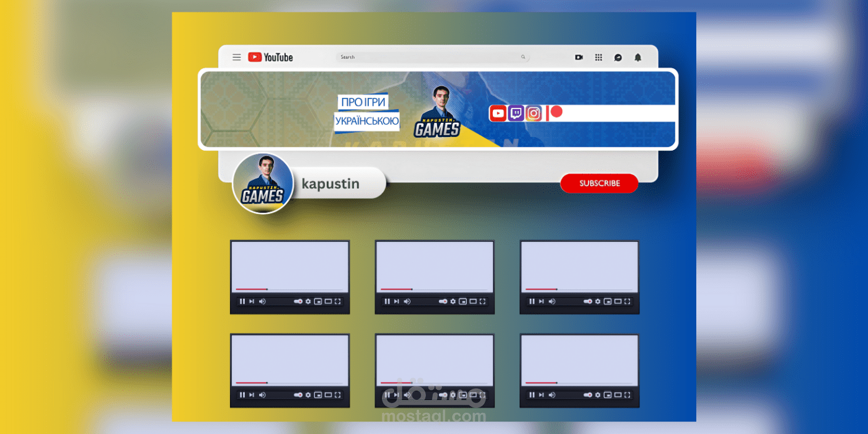
Task: Click the Twitch icon in banner
Action: click(516, 113)
